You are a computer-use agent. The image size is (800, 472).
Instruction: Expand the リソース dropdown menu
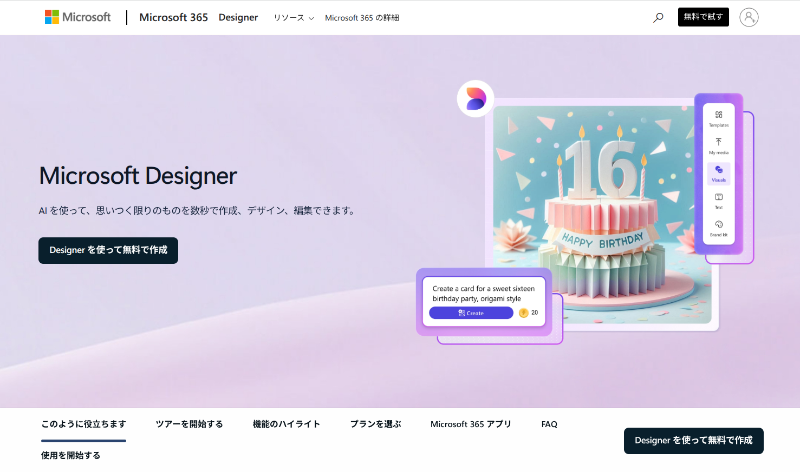click(293, 18)
